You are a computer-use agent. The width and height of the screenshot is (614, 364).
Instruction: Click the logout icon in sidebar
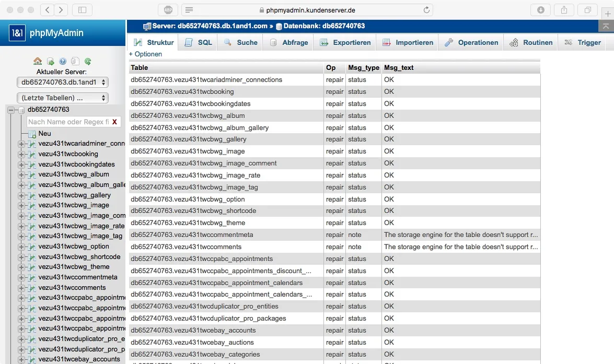51,61
